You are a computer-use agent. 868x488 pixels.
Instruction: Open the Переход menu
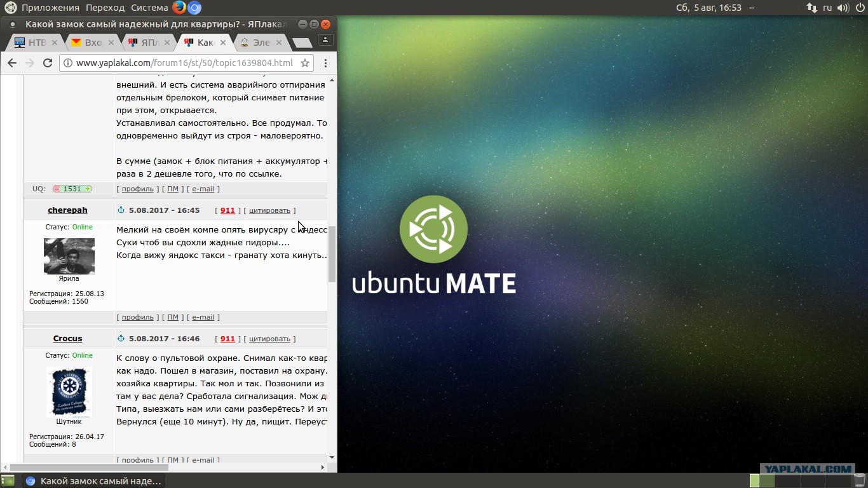pos(105,8)
